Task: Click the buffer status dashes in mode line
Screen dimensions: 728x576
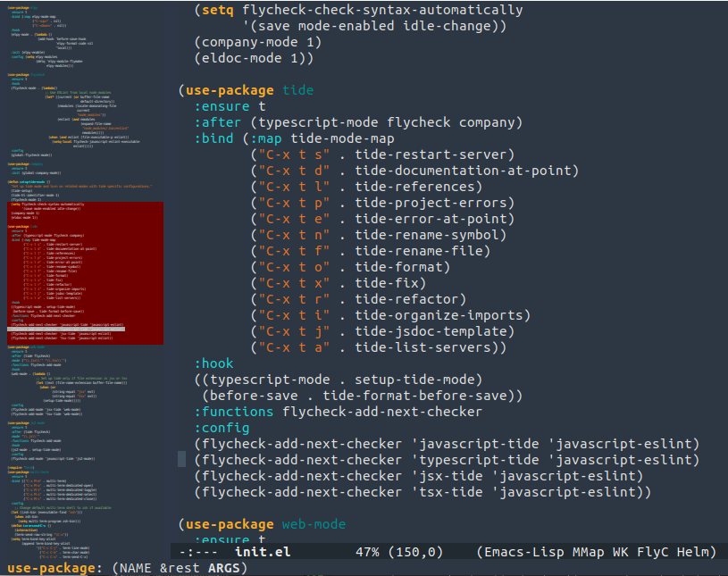Action: pos(200,553)
